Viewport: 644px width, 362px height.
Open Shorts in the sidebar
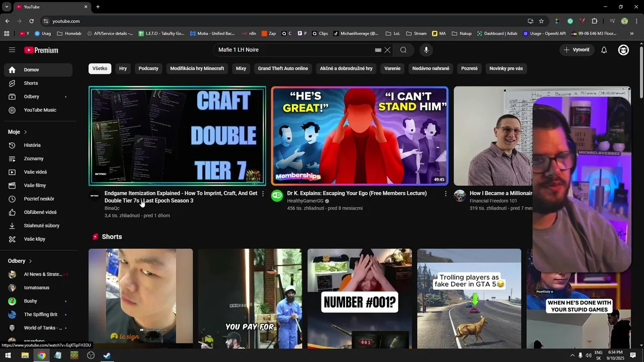click(x=38, y=83)
